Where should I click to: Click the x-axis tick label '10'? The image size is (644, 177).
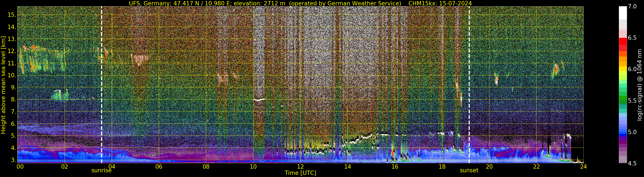coord(253,166)
